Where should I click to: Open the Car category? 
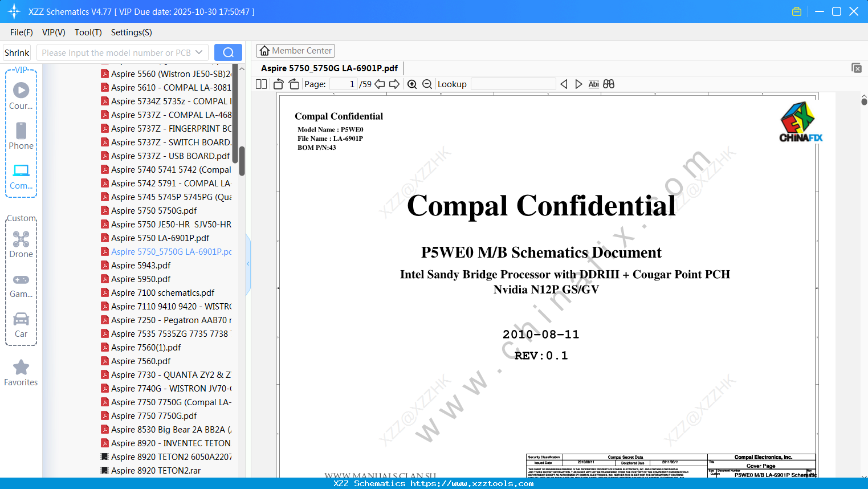pyautogui.click(x=21, y=325)
